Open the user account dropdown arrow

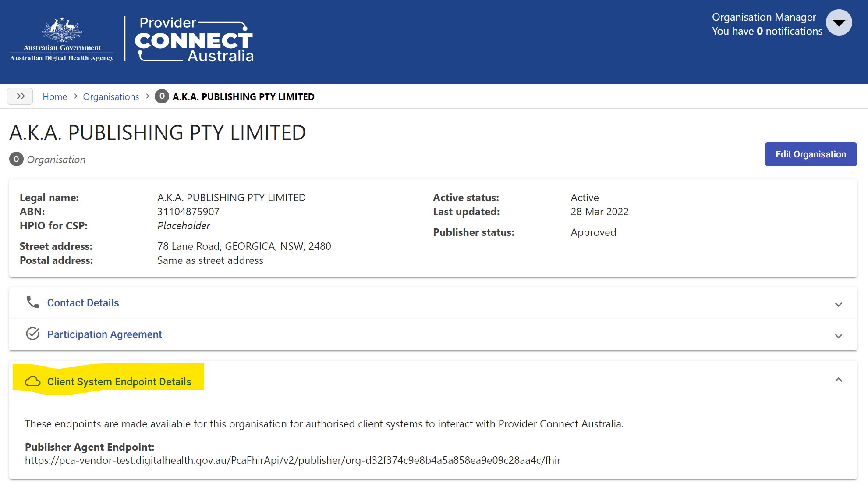[x=839, y=22]
